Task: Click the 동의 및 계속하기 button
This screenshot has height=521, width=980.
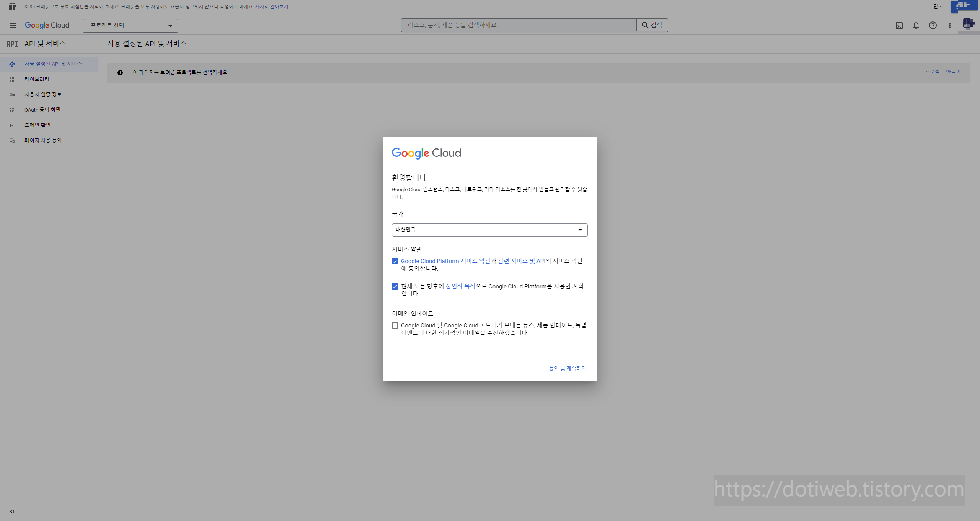Action: [567, 368]
